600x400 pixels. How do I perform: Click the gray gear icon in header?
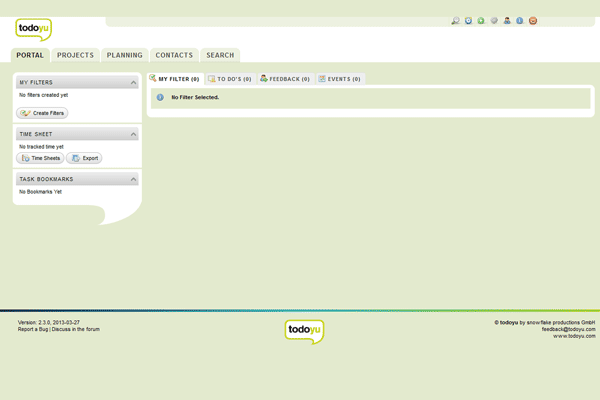[494, 21]
